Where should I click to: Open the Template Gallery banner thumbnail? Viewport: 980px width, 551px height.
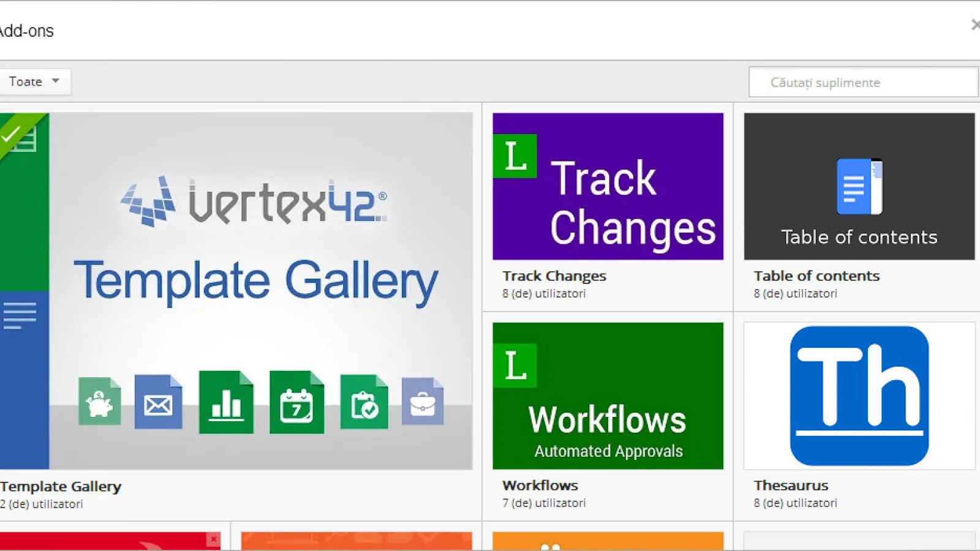pos(236,291)
